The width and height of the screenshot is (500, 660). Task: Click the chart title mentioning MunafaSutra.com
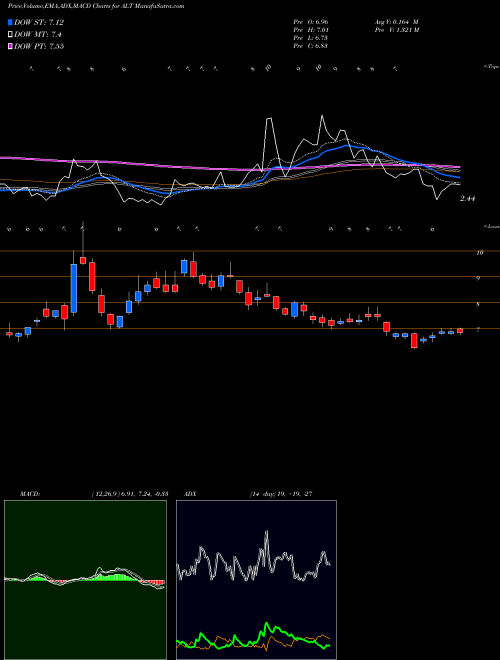(x=96, y=6)
